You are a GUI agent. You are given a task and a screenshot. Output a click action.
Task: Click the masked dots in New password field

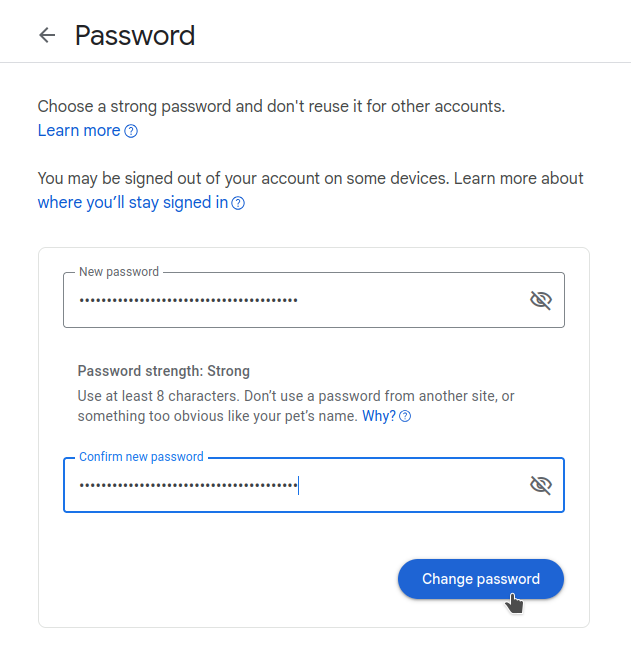click(189, 300)
